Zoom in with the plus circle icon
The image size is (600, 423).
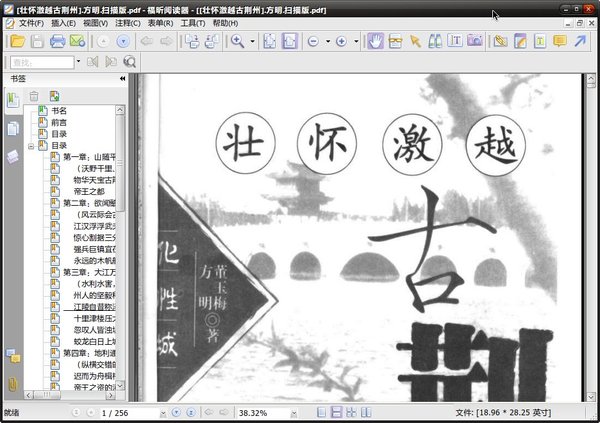341,41
